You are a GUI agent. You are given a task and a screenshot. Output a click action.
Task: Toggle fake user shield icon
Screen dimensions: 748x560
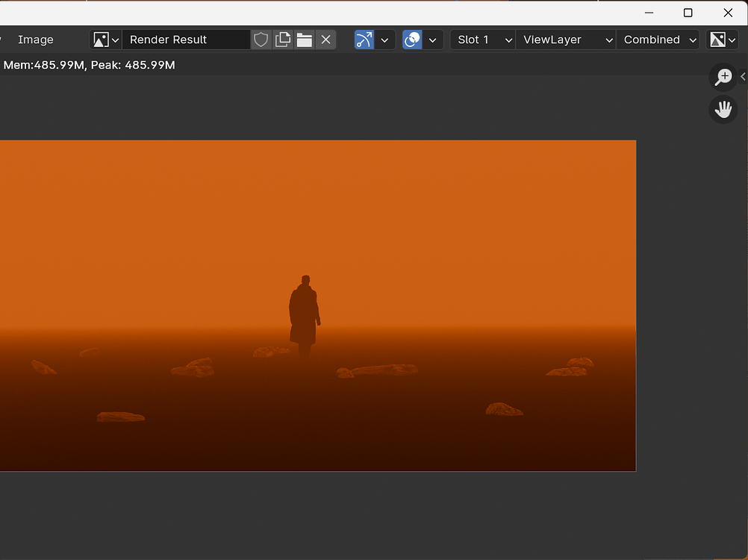[261, 40]
